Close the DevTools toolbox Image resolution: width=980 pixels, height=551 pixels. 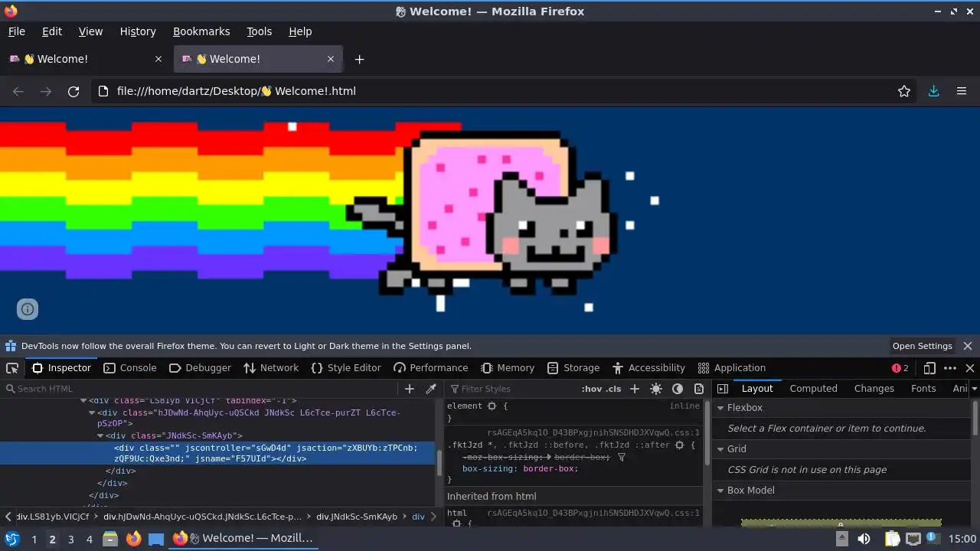[x=970, y=368]
